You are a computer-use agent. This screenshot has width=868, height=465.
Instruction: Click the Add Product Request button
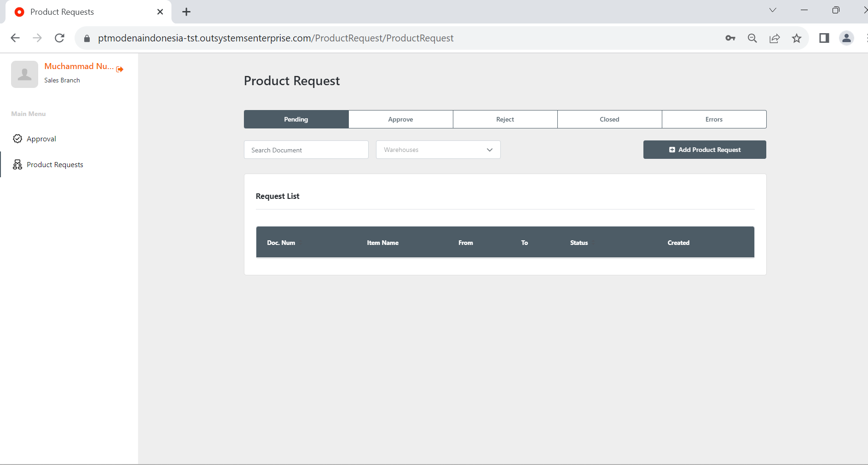click(x=705, y=150)
